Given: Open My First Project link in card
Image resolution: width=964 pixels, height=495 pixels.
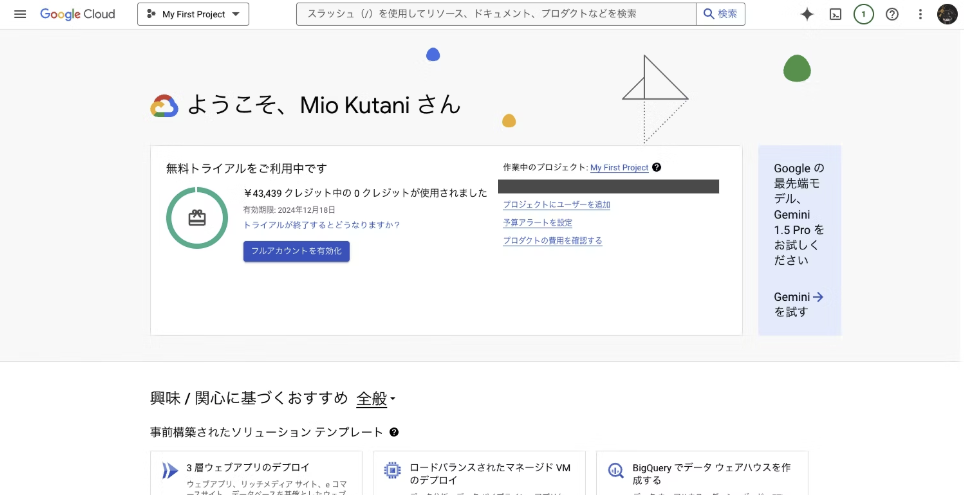Looking at the screenshot, I should (619, 167).
